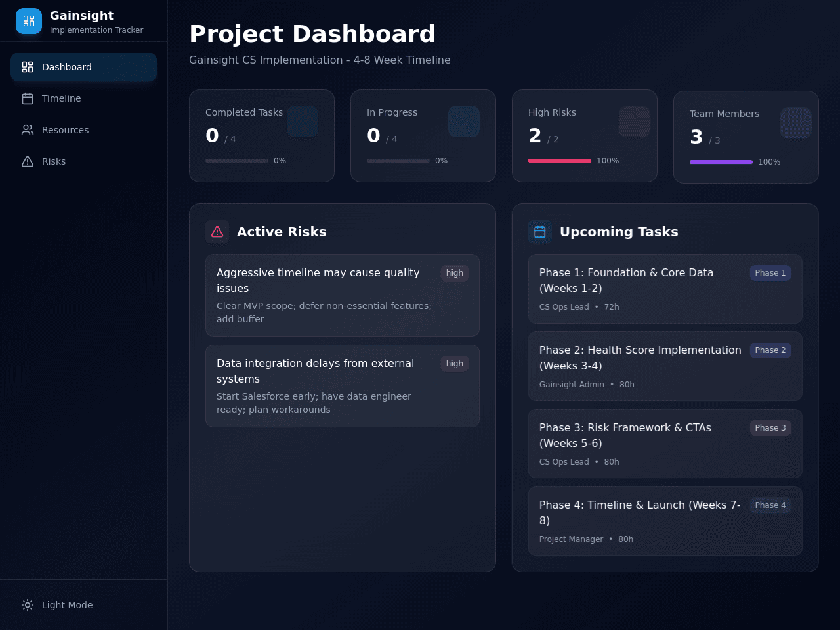Click the In Progress card icon

tap(464, 121)
